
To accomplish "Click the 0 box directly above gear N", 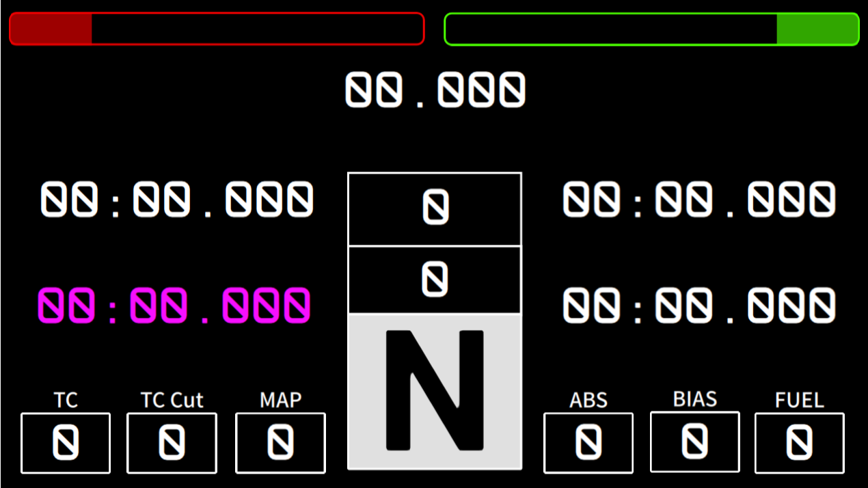I will 435,280.
